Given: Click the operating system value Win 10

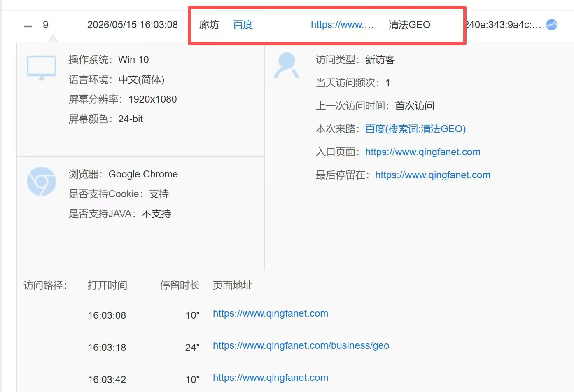Looking at the screenshot, I should coord(133,60).
